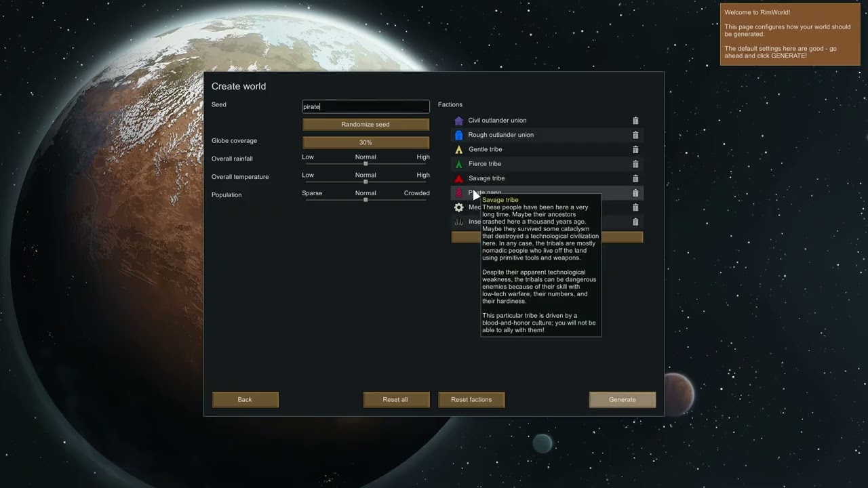The image size is (868, 488).
Task: Click the Overall temperature slider handle
Action: (366, 182)
